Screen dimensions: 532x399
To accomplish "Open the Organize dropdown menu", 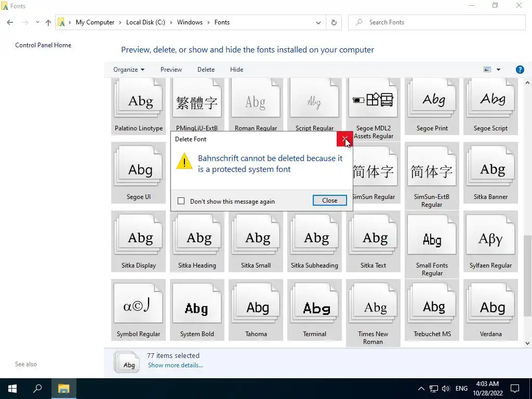I will [x=129, y=70].
